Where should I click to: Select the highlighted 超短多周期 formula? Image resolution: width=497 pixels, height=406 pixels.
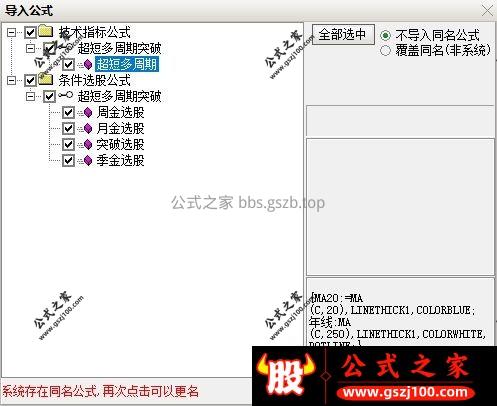tap(127, 64)
